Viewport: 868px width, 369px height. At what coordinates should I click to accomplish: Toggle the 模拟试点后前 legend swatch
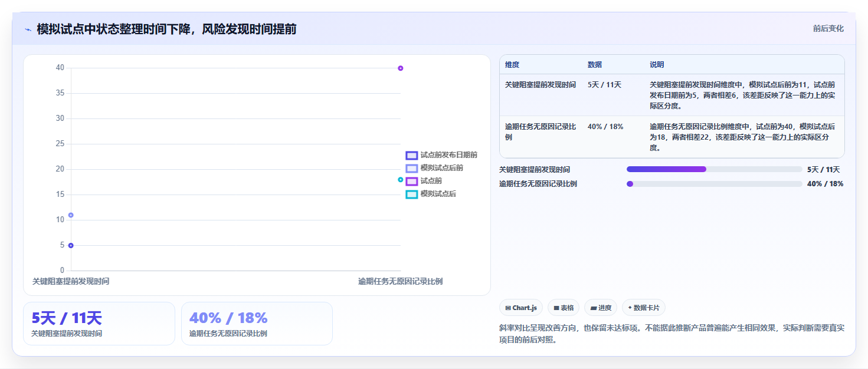(411, 168)
